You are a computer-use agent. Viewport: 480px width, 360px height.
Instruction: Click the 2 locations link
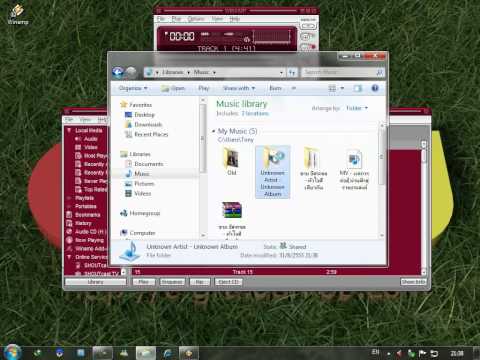pyautogui.click(x=255, y=113)
